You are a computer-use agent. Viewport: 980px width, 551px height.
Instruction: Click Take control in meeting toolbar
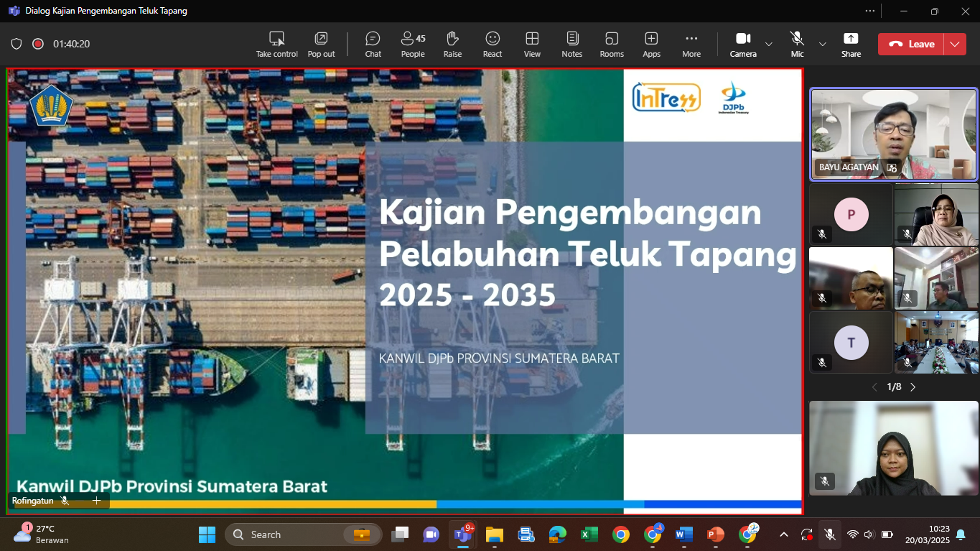point(276,44)
